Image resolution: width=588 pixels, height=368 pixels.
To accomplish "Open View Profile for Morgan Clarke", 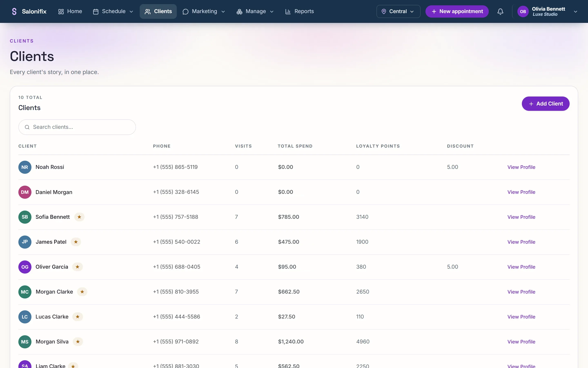I will click(521, 292).
